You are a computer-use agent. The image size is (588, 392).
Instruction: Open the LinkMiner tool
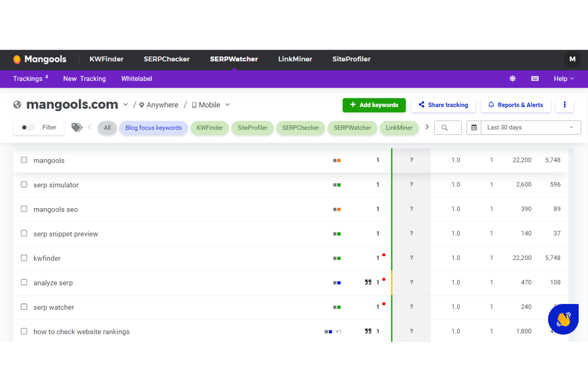point(295,59)
